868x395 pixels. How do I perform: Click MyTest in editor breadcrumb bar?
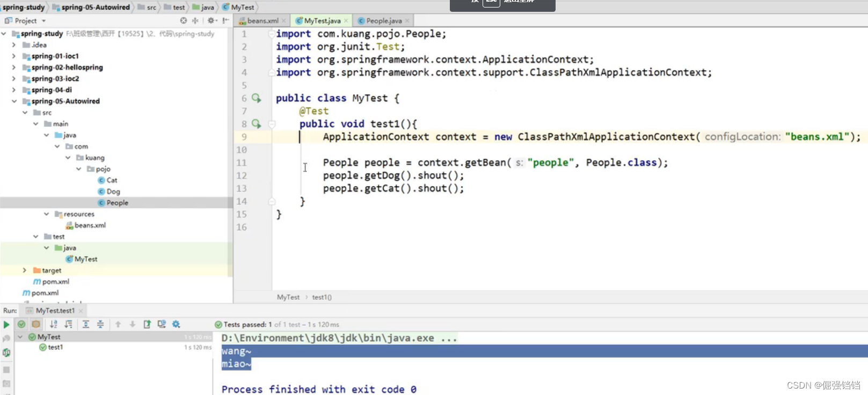click(x=288, y=297)
